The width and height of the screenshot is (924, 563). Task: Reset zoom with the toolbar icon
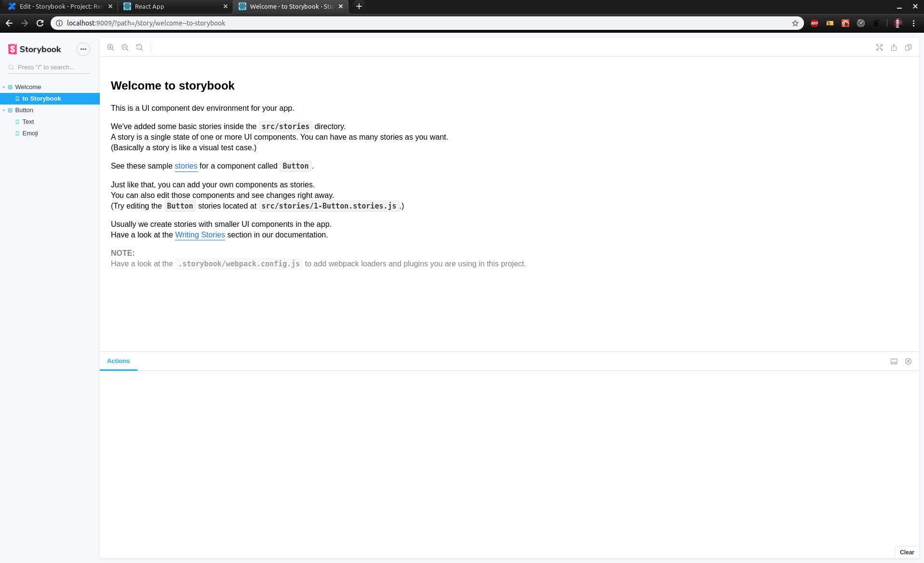(139, 47)
